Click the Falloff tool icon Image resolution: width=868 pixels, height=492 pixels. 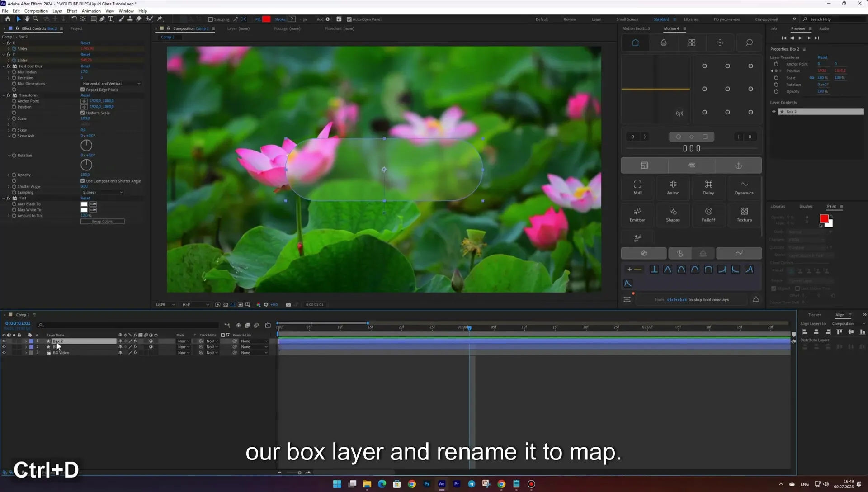[708, 214]
